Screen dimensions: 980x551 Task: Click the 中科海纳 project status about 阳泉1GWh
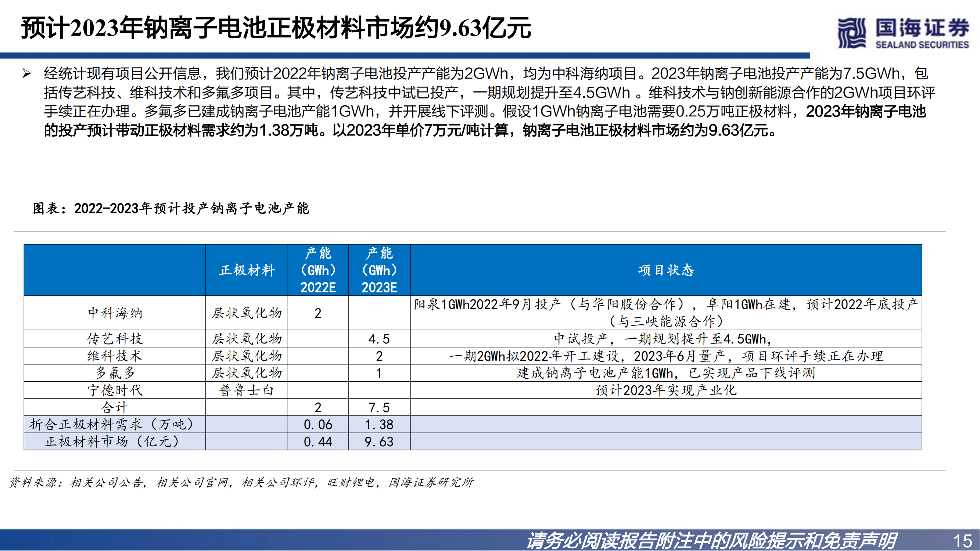coord(666,313)
